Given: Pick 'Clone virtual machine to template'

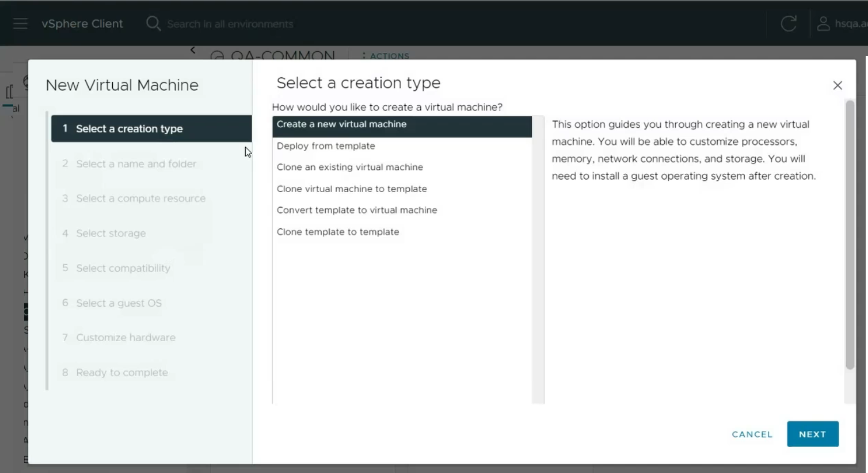Looking at the screenshot, I should [x=352, y=189].
